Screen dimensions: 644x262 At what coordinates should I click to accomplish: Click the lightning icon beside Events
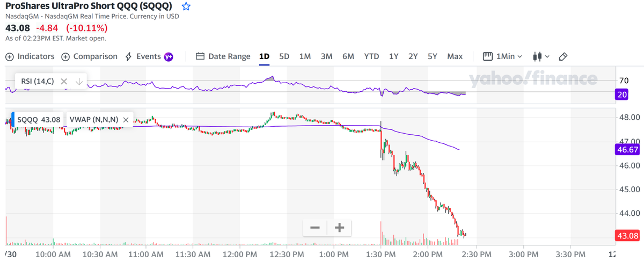[128, 56]
